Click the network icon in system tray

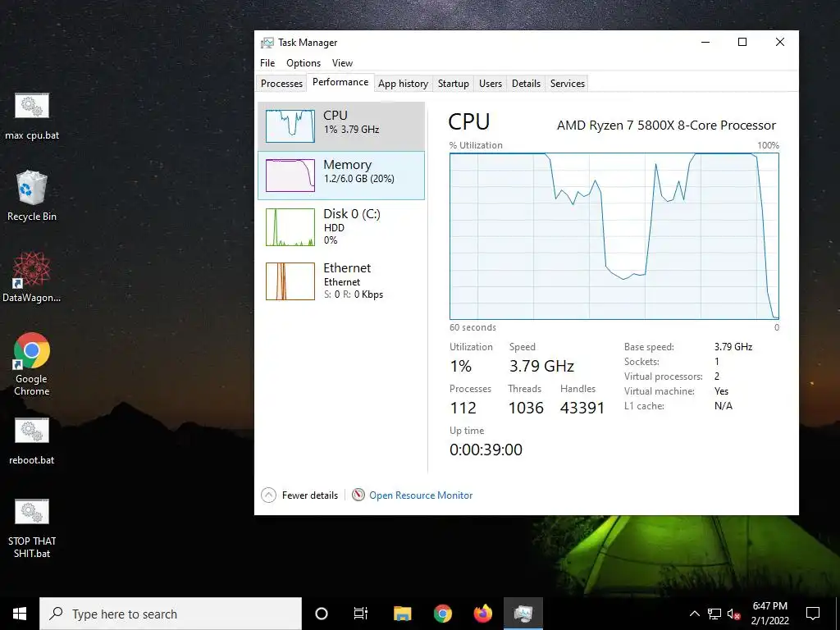click(714, 614)
